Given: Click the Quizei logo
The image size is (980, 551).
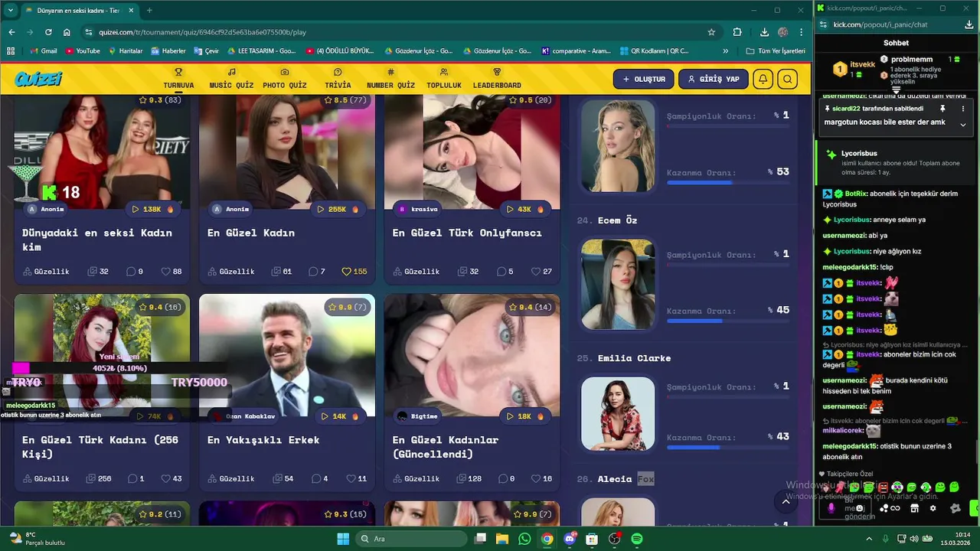Looking at the screenshot, I should [38, 79].
